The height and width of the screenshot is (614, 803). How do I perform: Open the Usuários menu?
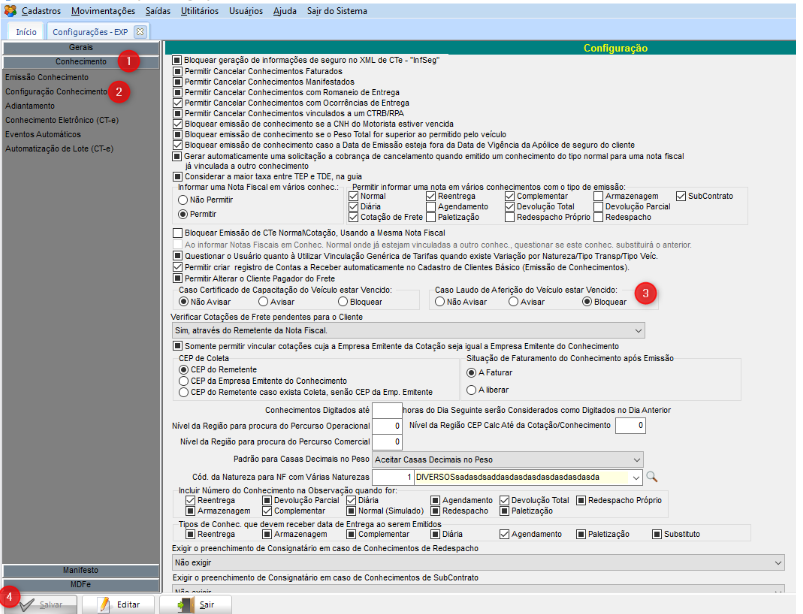246,11
